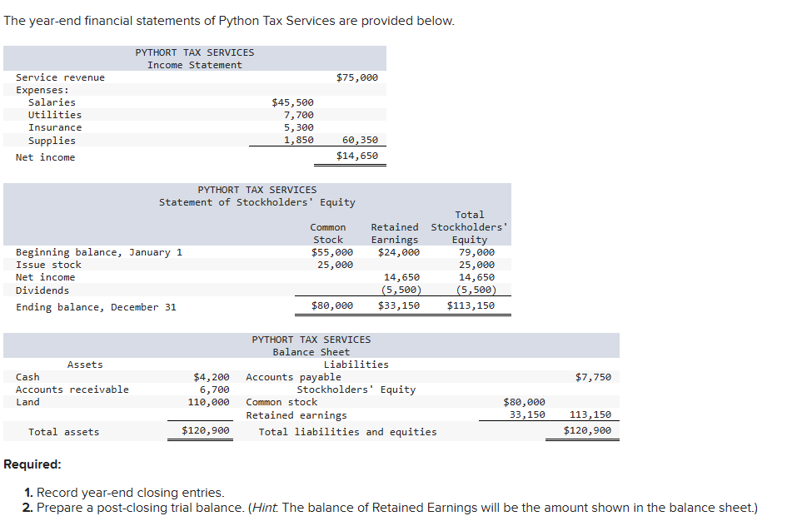Click the Statement of Stockholders' Equity title
The height and width of the screenshot is (526, 812).
pyautogui.click(x=257, y=201)
